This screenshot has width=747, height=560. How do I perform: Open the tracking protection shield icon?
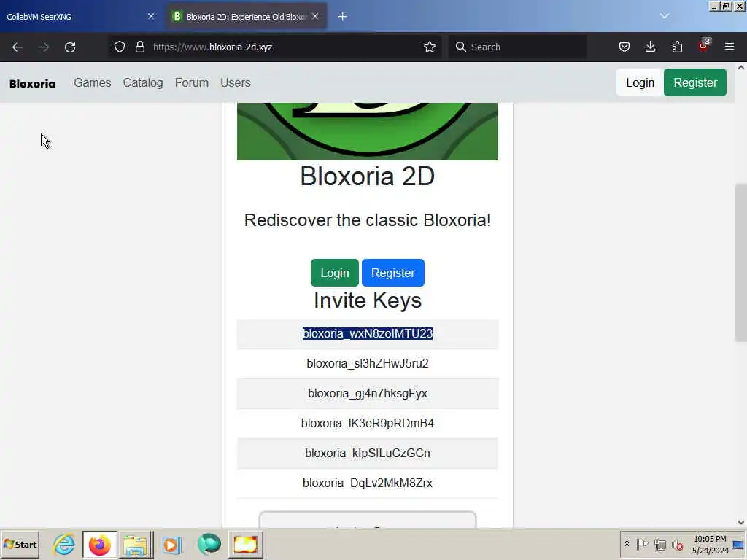coord(120,47)
